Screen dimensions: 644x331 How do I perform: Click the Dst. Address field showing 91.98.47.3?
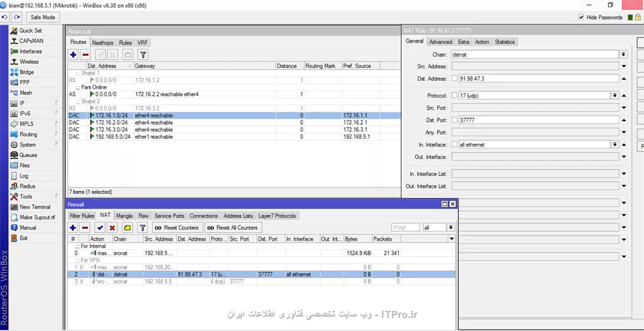538,79
